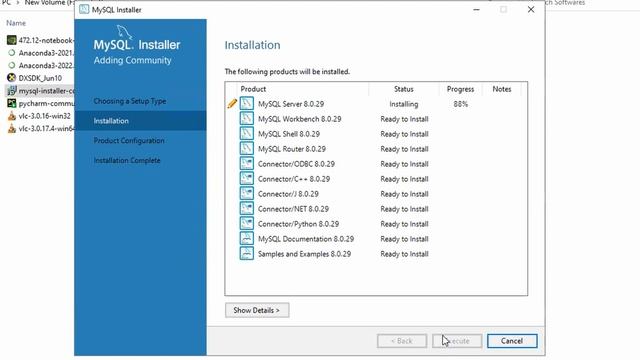Click the Connector/Python 8.0.29 product icon
This screenshot has height=360, width=640.
point(247,224)
